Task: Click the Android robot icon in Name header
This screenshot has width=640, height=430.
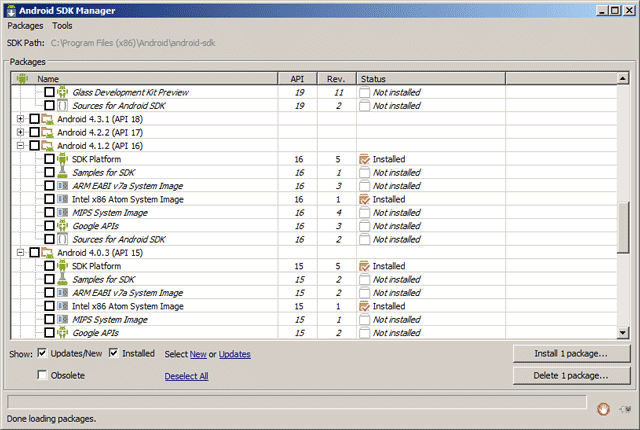Action: tap(22, 78)
